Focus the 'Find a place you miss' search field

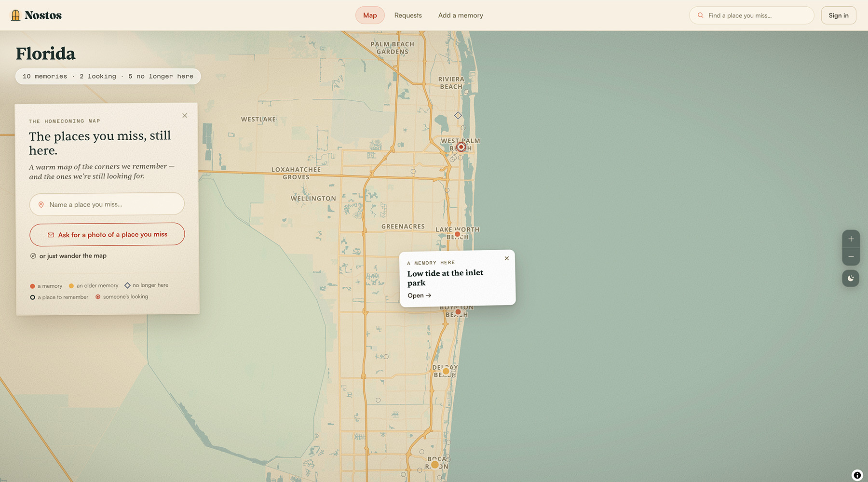(x=752, y=15)
